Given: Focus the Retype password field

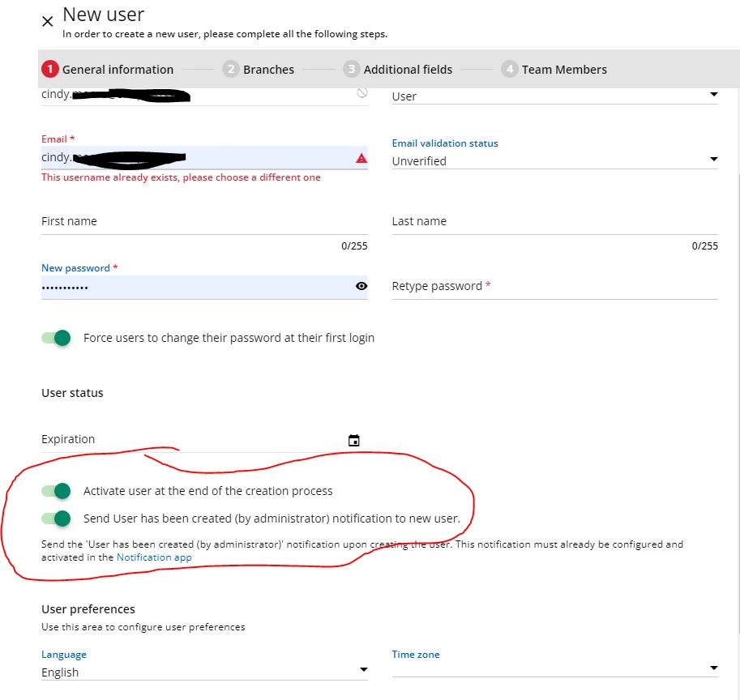Looking at the screenshot, I should [554, 287].
